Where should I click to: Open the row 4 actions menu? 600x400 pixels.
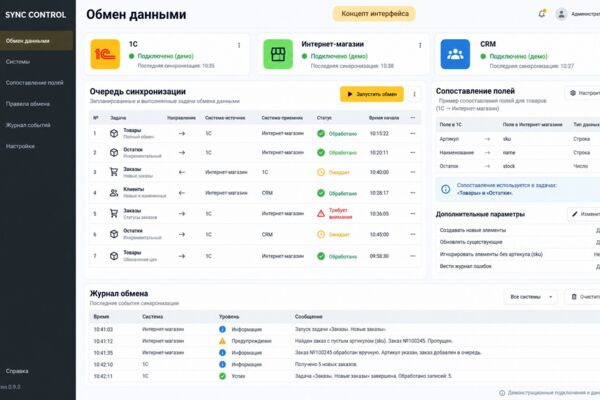[412, 193]
